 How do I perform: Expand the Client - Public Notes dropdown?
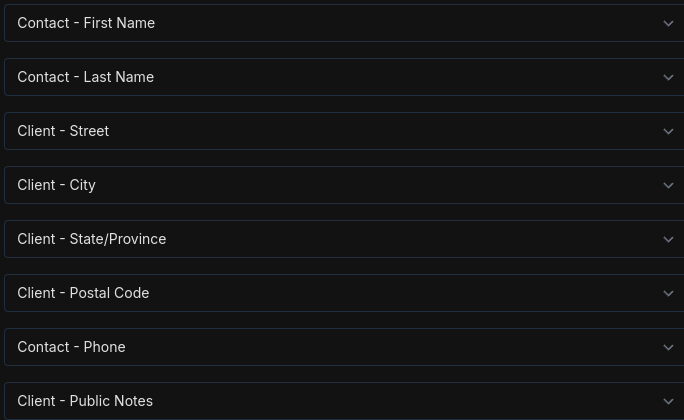click(340, 401)
